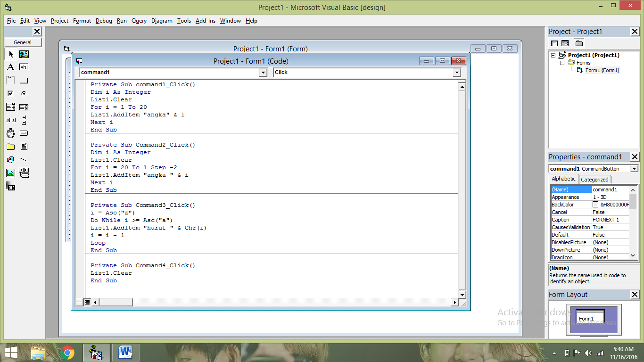644x362 pixels.
Task: Open the Click procedure dropdown
Action: point(456,73)
